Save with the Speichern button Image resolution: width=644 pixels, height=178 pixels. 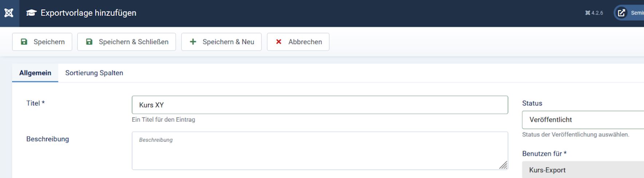click(42, 42)
